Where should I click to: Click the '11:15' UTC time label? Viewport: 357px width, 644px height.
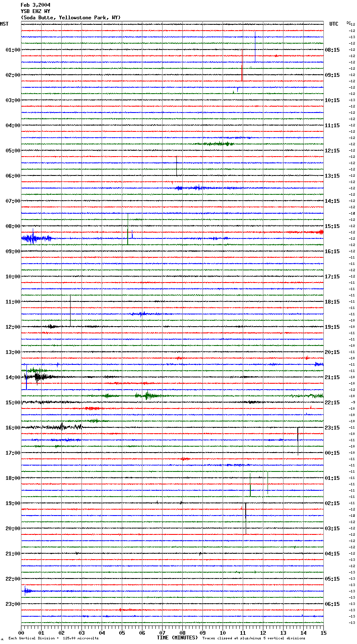(332, 126)
